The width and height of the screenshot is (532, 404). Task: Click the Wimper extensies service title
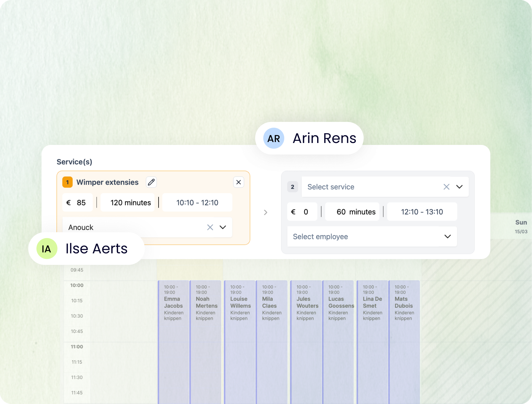click(107, 182)
